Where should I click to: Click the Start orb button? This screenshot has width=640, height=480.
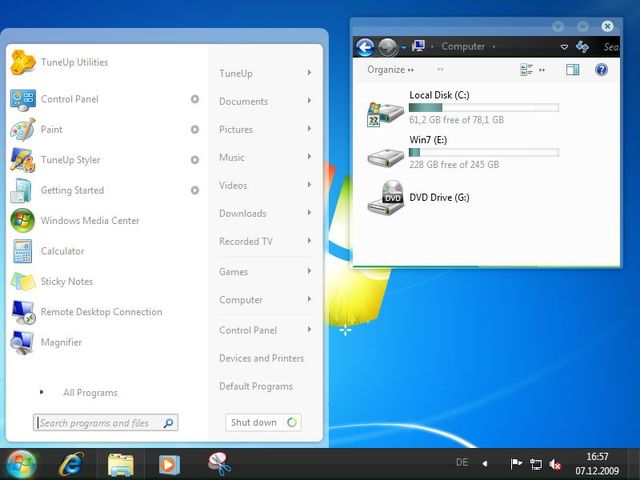click(21, 464)
